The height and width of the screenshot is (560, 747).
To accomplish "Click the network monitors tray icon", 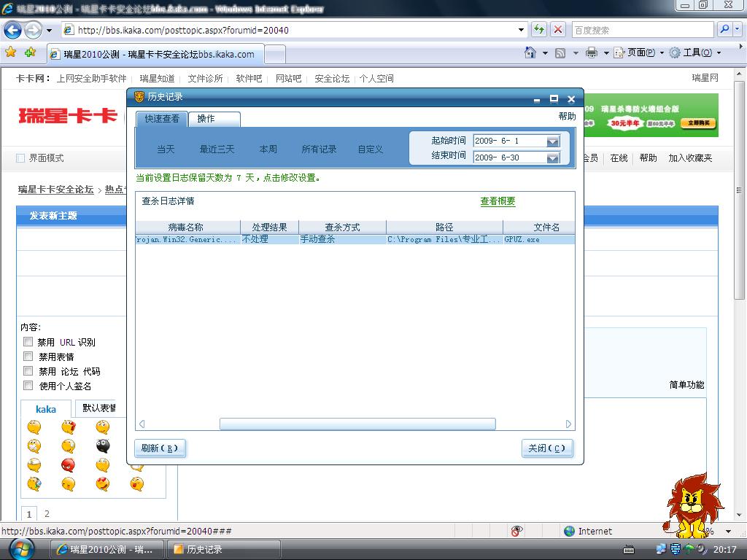I will coord(661,549).
